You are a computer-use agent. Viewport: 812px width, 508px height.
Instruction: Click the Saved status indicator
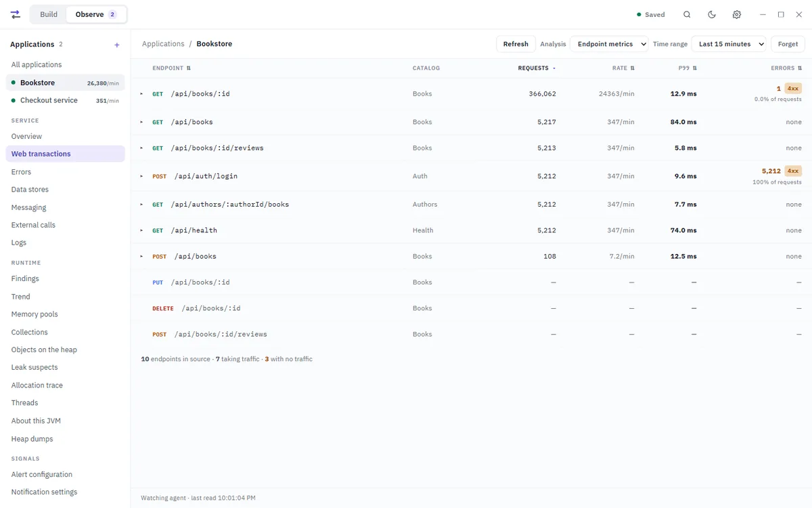[651, 14]
